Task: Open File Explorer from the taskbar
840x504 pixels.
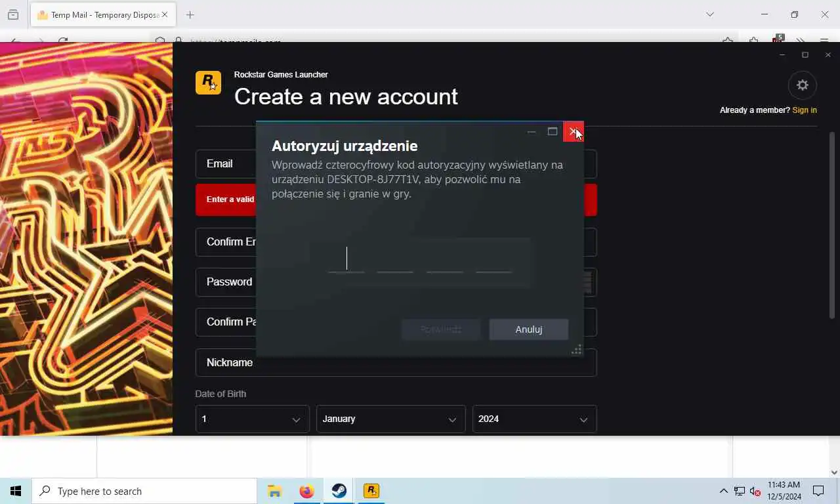Action: coord(274,491)
